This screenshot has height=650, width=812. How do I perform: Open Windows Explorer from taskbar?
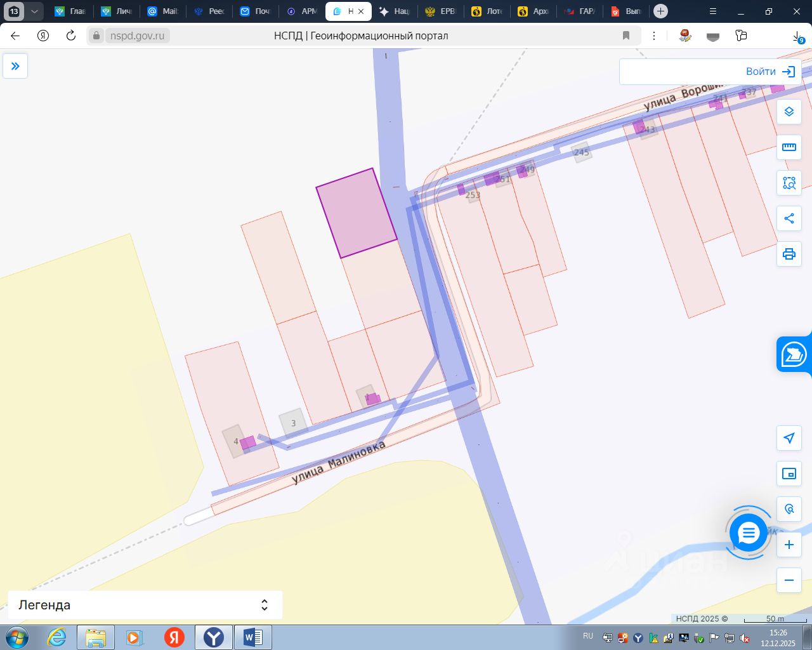coord(96,637)
